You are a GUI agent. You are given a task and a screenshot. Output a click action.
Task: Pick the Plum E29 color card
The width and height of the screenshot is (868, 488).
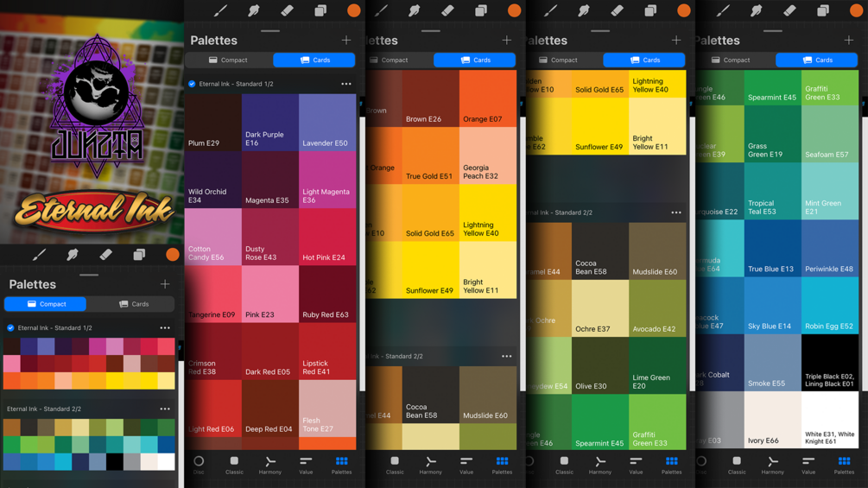(213, 123)
